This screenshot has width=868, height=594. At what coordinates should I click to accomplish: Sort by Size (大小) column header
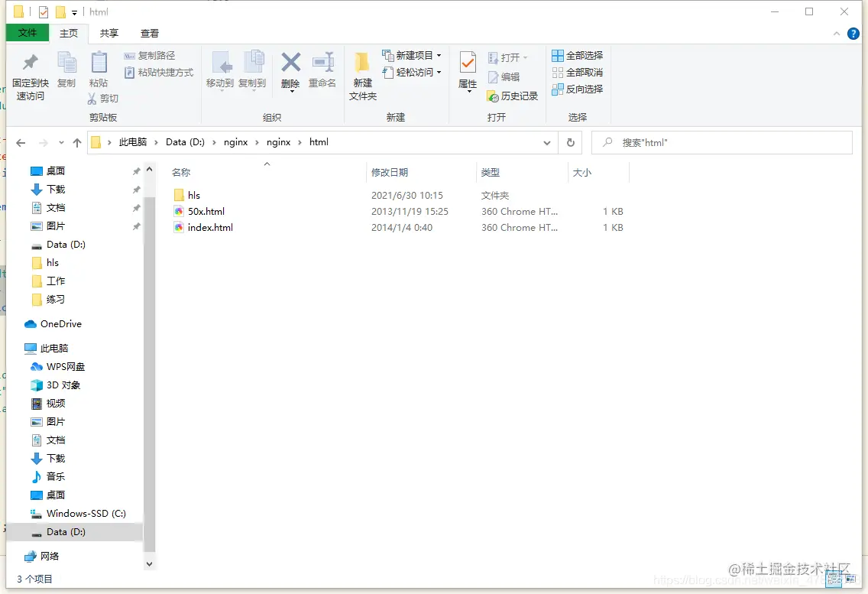pos(581,172)
